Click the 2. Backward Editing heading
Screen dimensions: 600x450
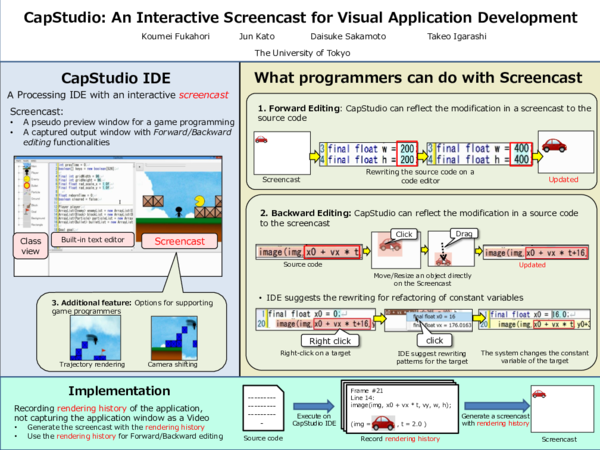coord(305,213)
